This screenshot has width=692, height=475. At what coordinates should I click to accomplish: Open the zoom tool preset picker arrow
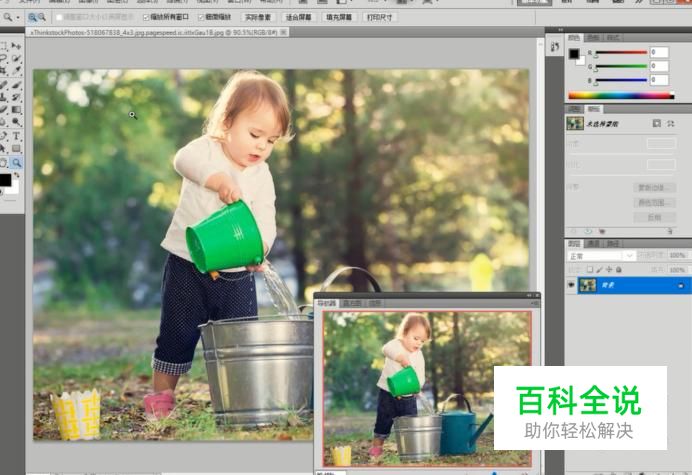coord(18,18)
